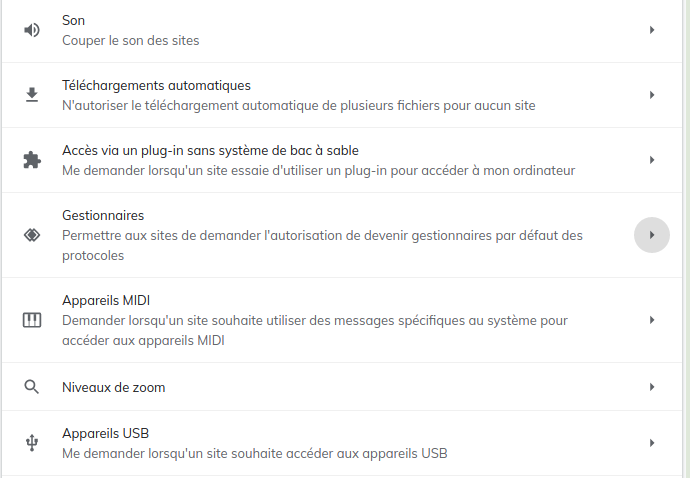This screenshot has height=478, width=690.
Task: Expand the Appareils USB row arrow
Action: point(652,443)
